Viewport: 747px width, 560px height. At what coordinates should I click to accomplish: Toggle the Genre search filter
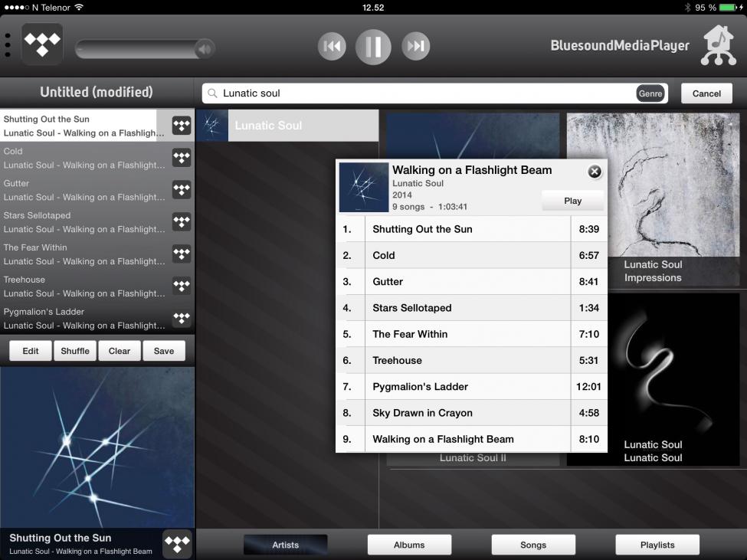(x=650, y=93)
